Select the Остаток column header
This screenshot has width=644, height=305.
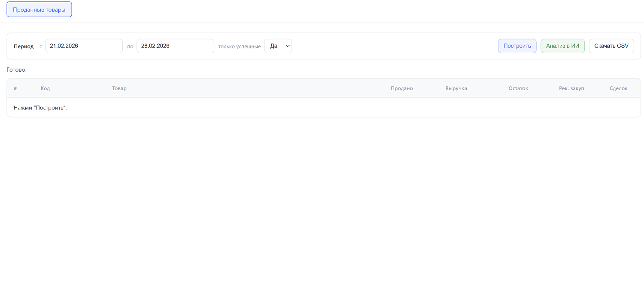[518, 88]
